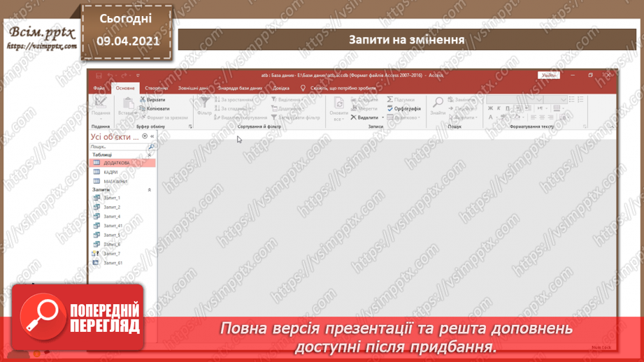The width and height of the screenshot is (644, 362).
Task: Click Видалити record command
Action: pyautogui.click(x=364, y=118)
